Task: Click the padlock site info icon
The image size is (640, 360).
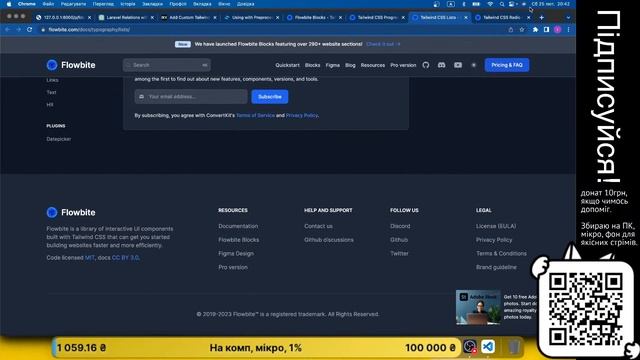Action: [43, 30]
